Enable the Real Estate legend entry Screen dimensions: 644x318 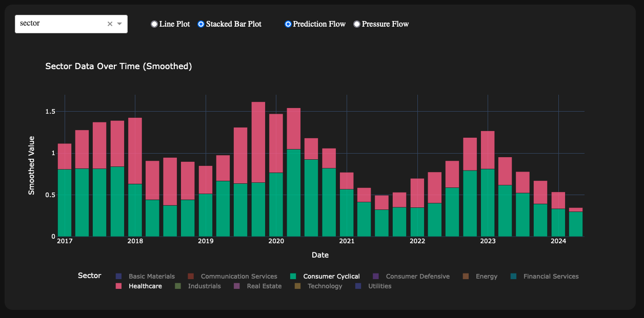point(264,286)
